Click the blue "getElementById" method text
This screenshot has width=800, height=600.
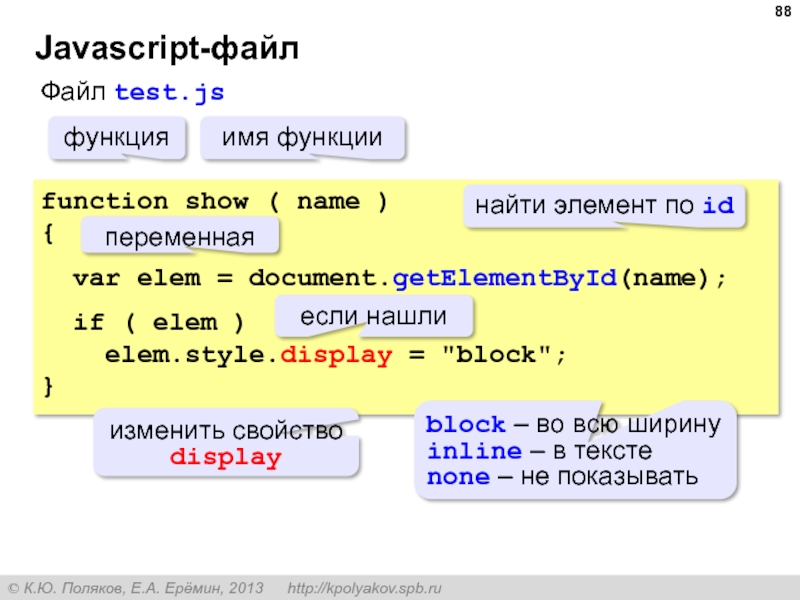[x=505, y=279]
